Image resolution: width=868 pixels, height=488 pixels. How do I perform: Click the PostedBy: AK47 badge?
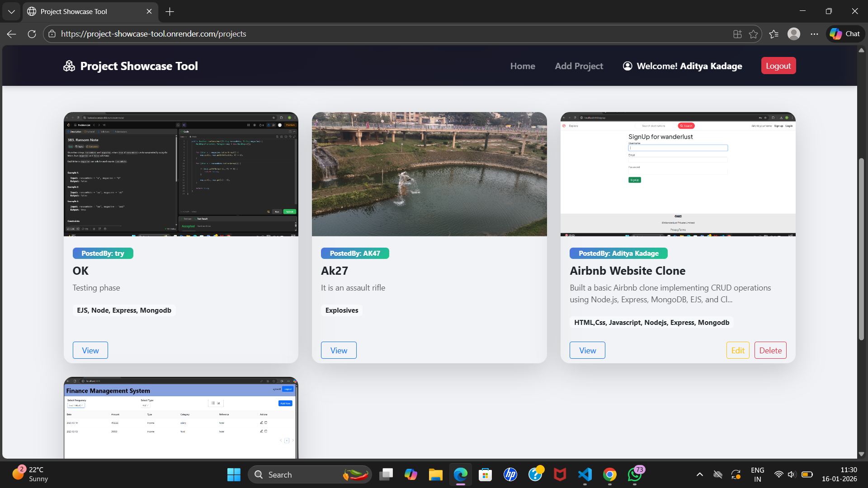tap(355, 253)
